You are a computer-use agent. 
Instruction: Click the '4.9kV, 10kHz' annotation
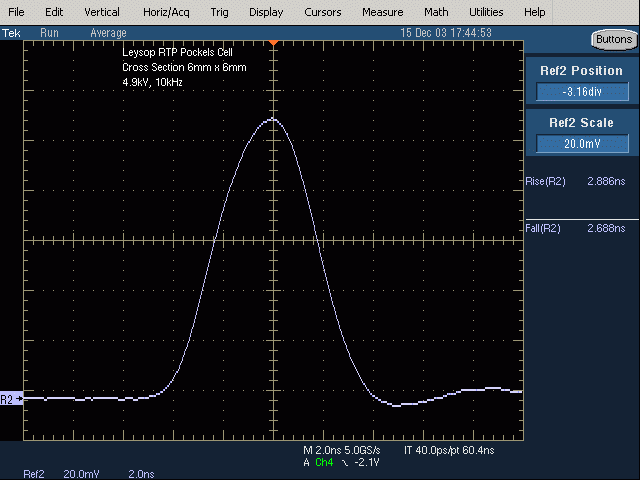(152, 82)
